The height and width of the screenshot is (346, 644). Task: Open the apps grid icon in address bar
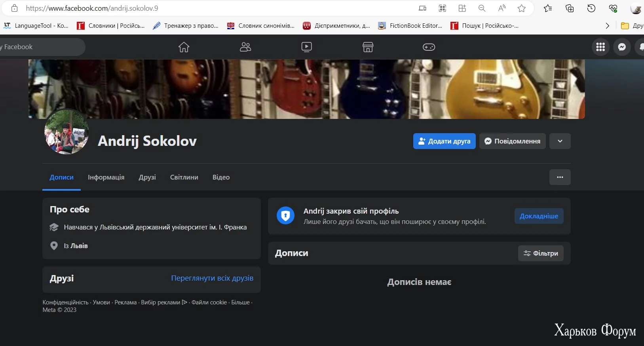pos(443,8)
